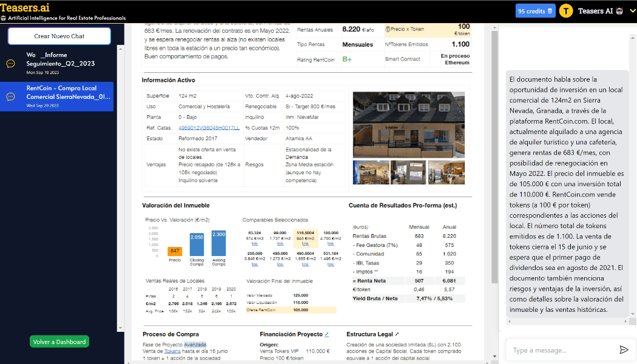Open the link under comparable 83.324
Viewport: 637px width, 364px height.
(x=255, y=244)
